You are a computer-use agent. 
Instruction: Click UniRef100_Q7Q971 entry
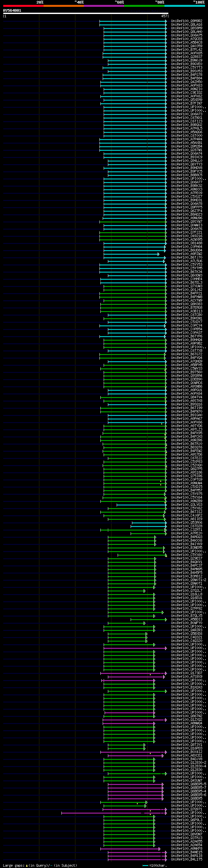[187, 809]
